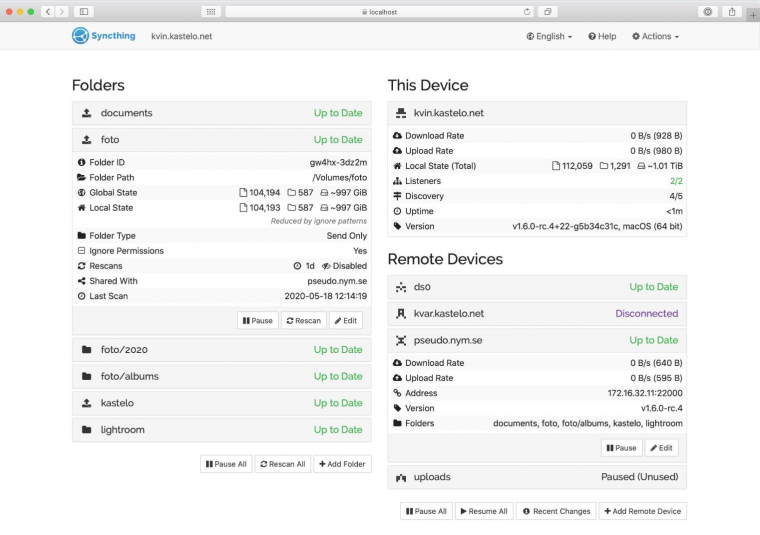Click the new tab plus icon
Viewport: 760px width, 535px height.
pos(753,15)
